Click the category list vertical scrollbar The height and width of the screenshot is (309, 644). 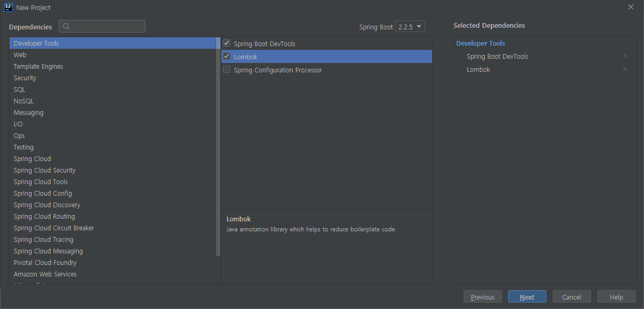click(x=218, y=147)
